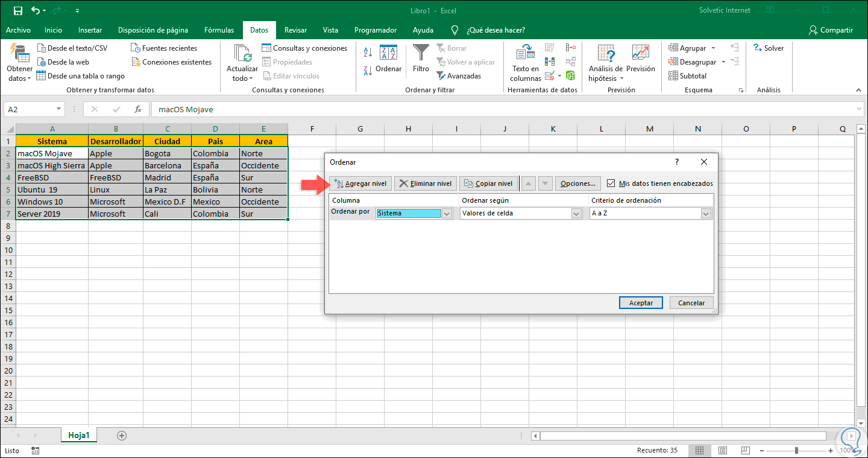This screenshot has width=868, height=458.
Task: Click the Agregar nivel button
Action: tap(360, 183)
